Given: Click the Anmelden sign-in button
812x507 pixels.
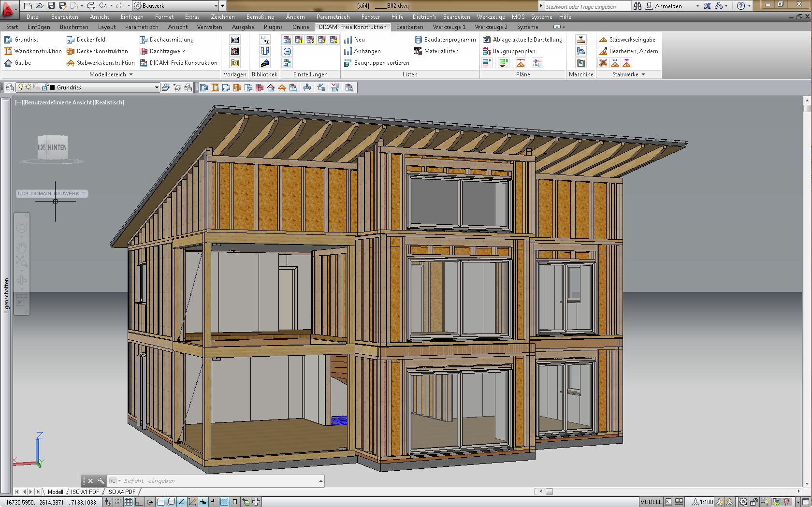Looking at the screenshot, I should (x=668, y=6).
